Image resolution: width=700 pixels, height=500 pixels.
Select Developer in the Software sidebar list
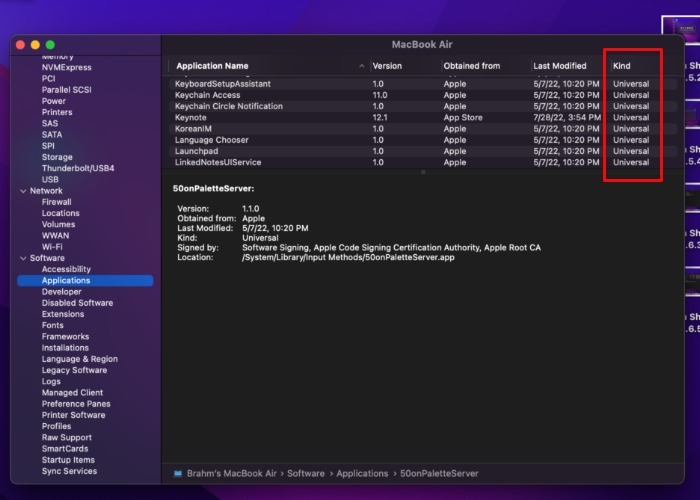click(61, 292)
